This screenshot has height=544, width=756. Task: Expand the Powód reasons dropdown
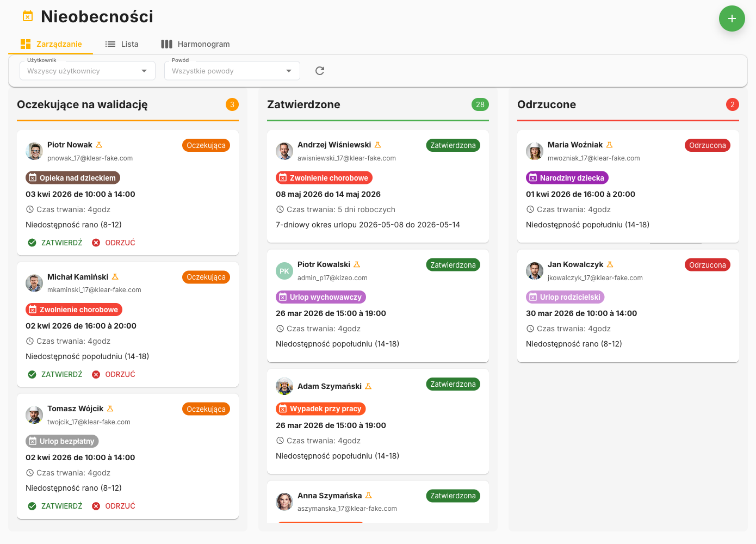pyautogui.click(x=232, y=71)
